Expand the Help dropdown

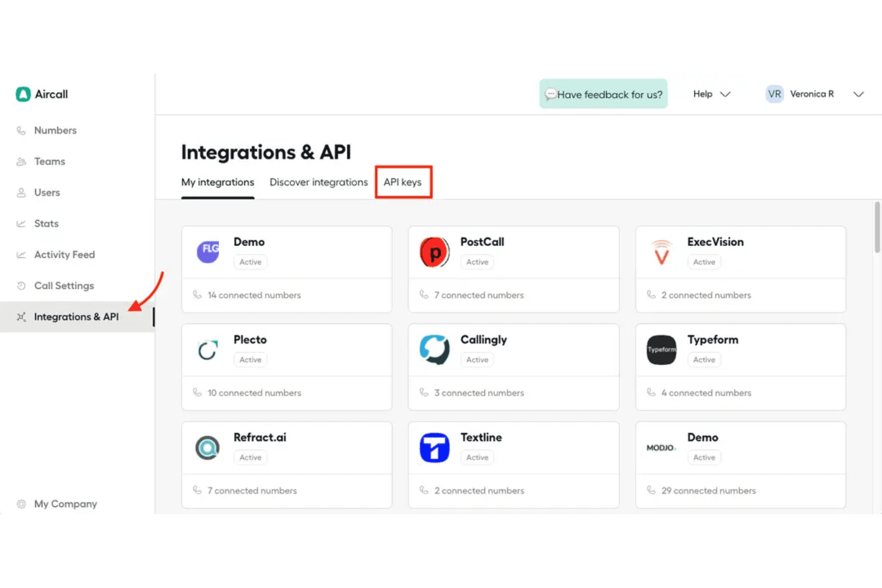tap(712, 94)
